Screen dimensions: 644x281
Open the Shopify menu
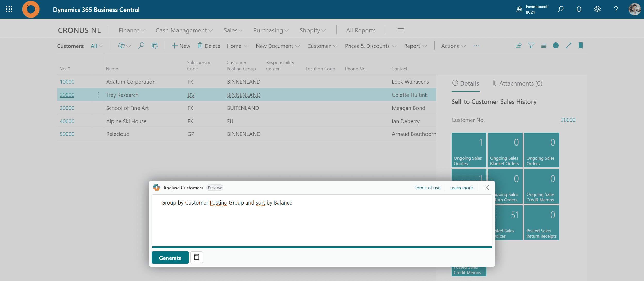click(312, 30)
